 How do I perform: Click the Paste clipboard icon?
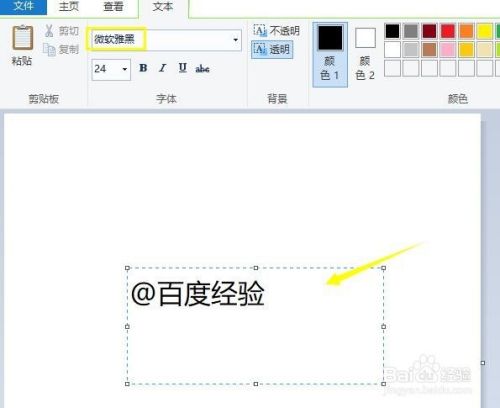[23, 38]
